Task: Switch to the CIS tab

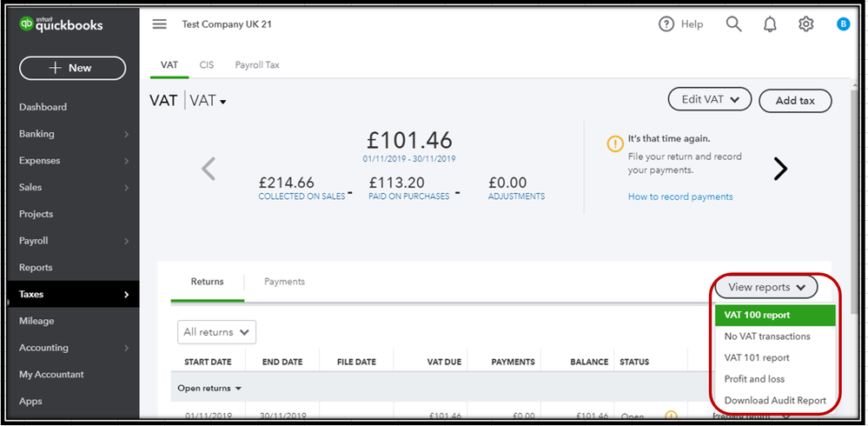Action: [x=207, y=65]
